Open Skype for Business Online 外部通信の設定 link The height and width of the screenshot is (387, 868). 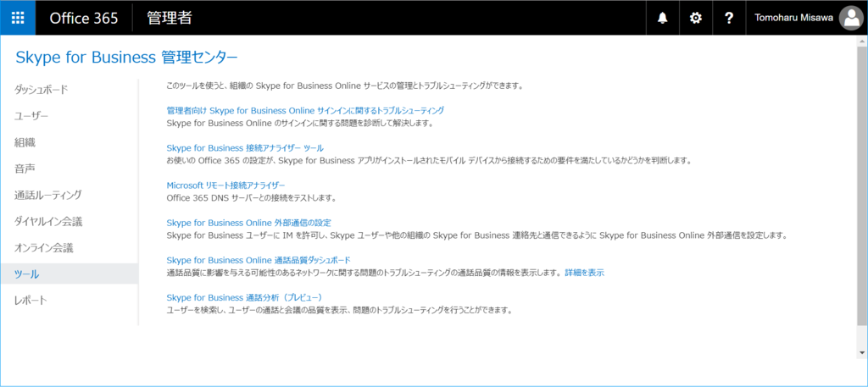click(x=248, y=223)
